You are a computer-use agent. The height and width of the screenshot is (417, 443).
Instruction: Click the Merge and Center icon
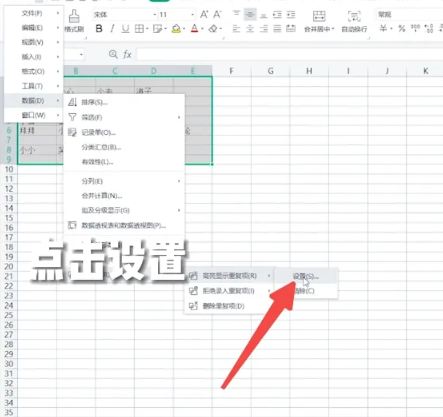[319, 16]
